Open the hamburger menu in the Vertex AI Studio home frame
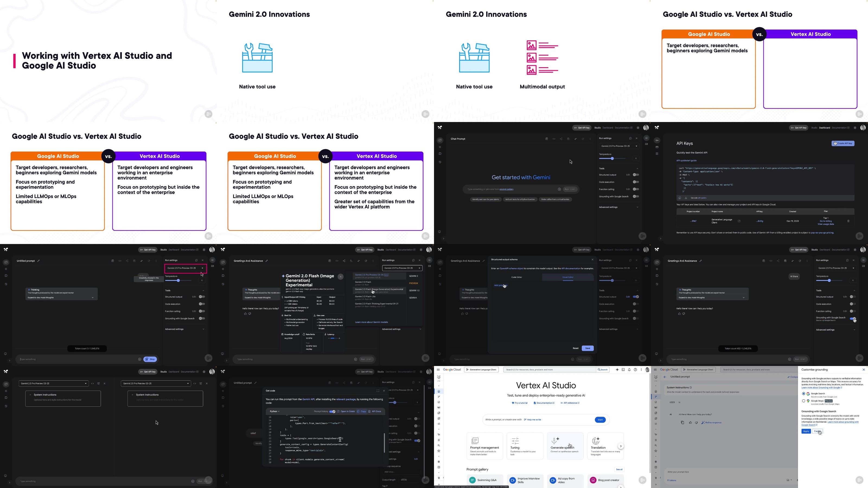The width and height of the screenshot is (868, 488). coord(438,370)
